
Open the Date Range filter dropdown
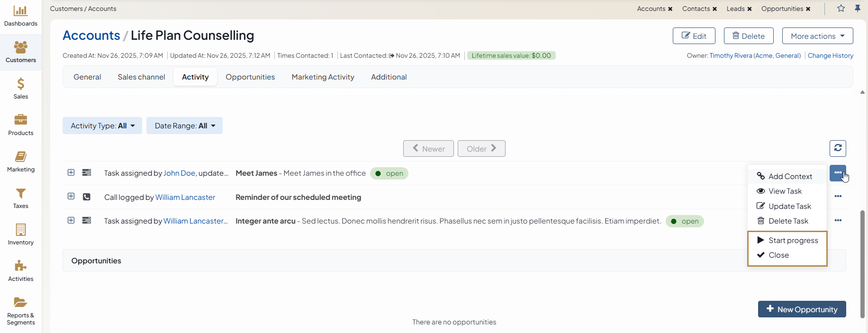point(184,126)
